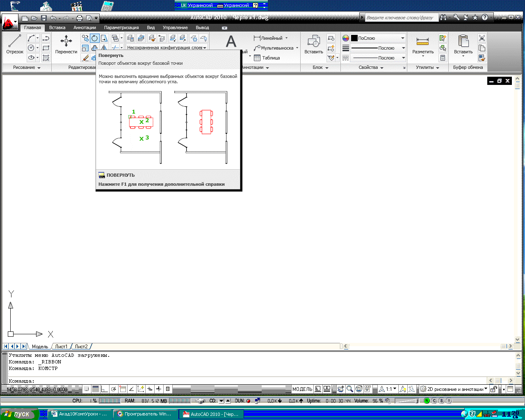Activate the Повернуть rotate tool
The height and width of the screenshot is (420, 525).
[95, 38]
